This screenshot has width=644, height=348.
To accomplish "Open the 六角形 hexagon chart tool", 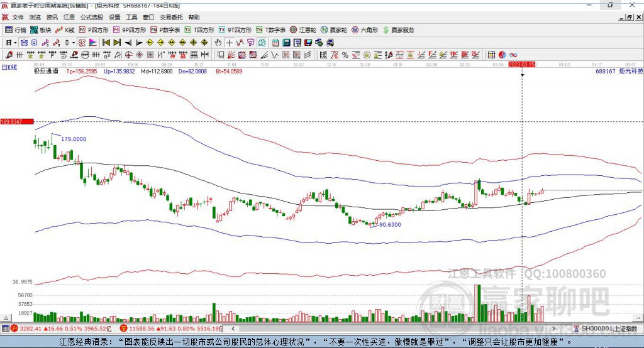I will click(x=365, y=30).
